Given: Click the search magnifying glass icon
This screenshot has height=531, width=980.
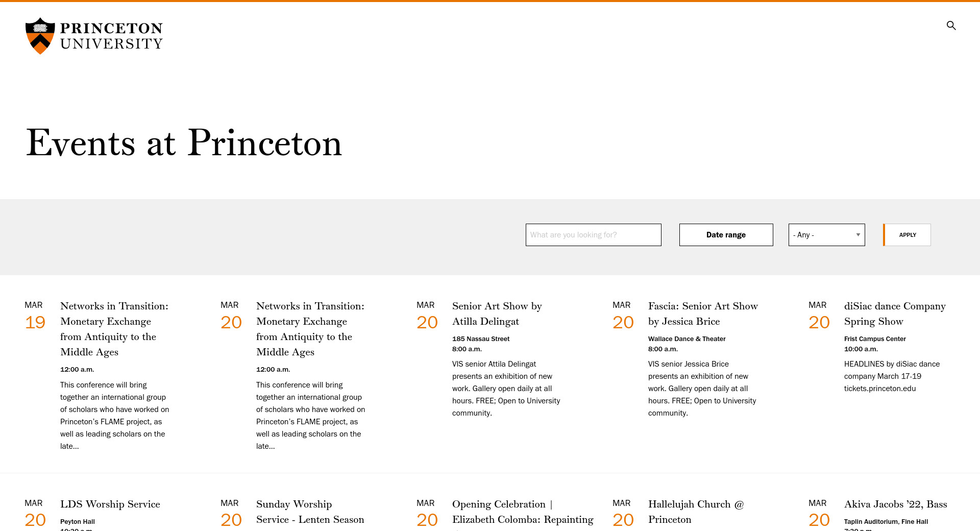Looking at the screenshot, I should pyautogui.click(x=951, y=26).
